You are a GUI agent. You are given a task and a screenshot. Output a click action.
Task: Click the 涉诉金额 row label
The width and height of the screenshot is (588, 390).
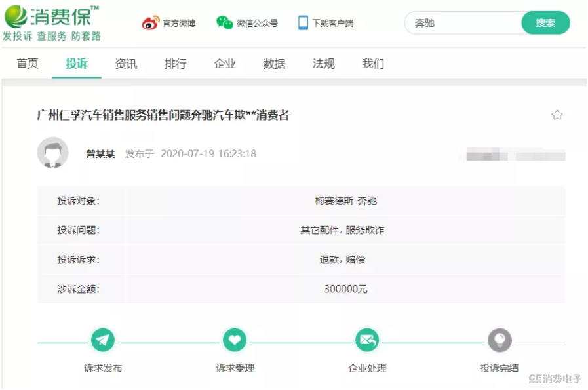click(79, 289)
